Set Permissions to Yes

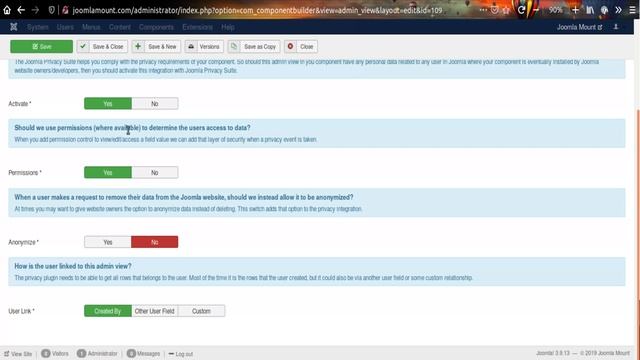(108, 173)
